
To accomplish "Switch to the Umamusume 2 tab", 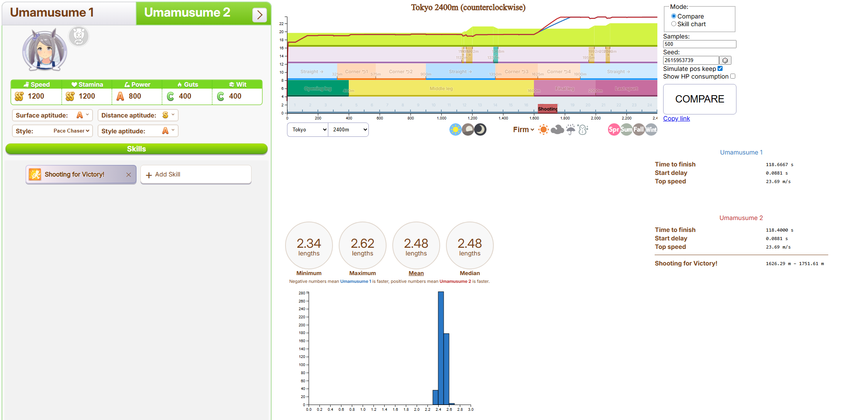I will pyautogui.click(x=187, y=13).
